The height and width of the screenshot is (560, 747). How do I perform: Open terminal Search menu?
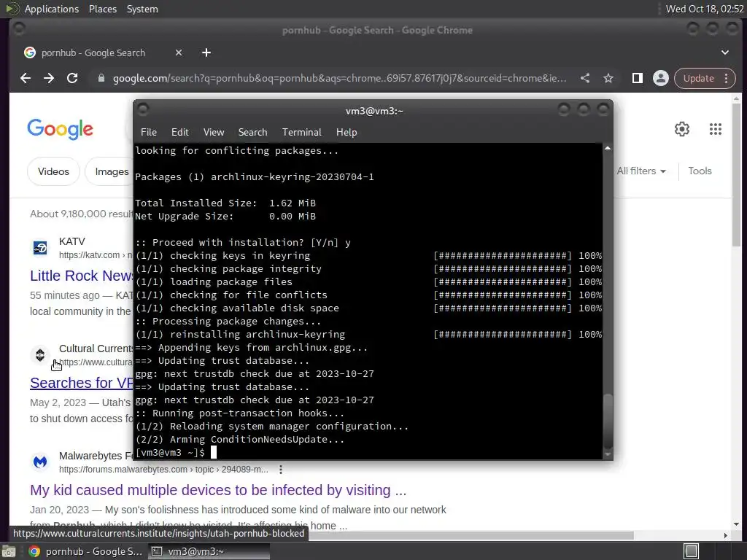252,133
